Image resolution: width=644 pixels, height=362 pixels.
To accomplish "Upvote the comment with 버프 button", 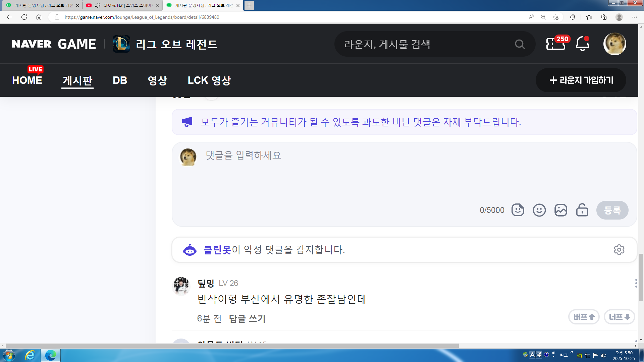I will coord(584,317).
